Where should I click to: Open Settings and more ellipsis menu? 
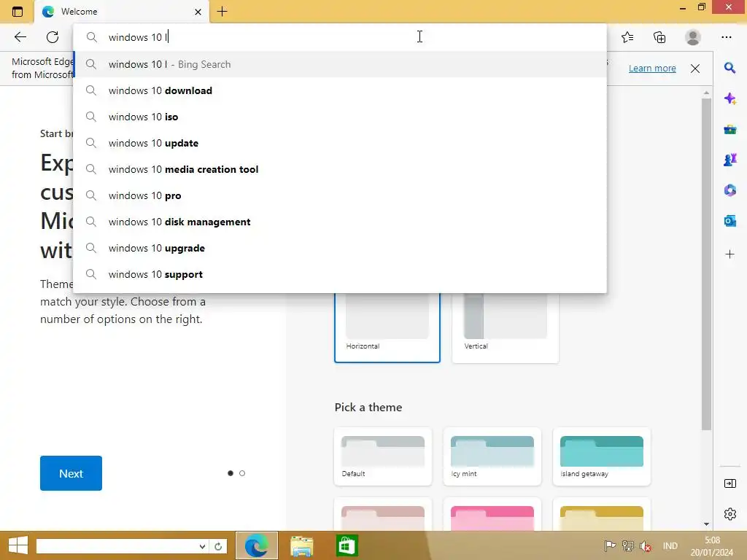coord(726,37)
